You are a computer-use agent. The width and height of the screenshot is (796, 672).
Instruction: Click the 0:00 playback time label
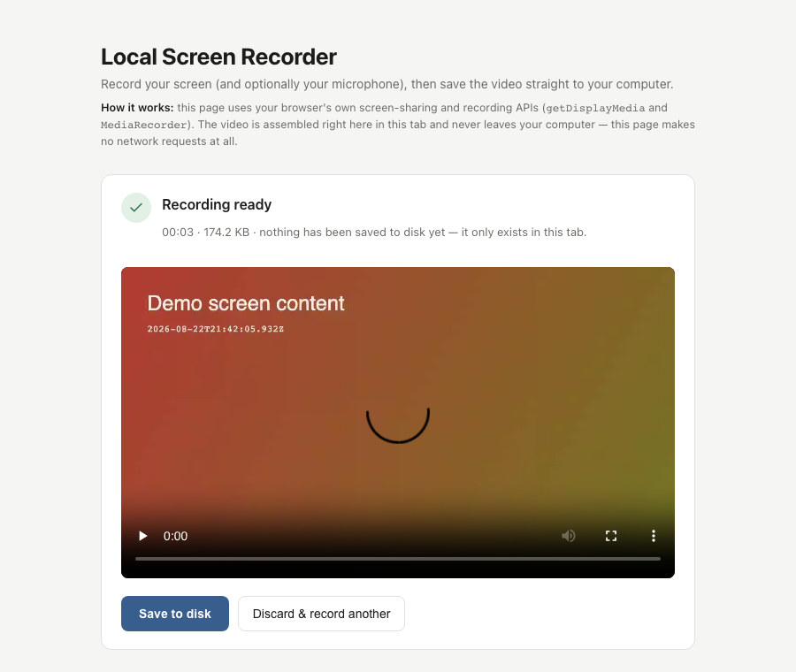point(176,536)
